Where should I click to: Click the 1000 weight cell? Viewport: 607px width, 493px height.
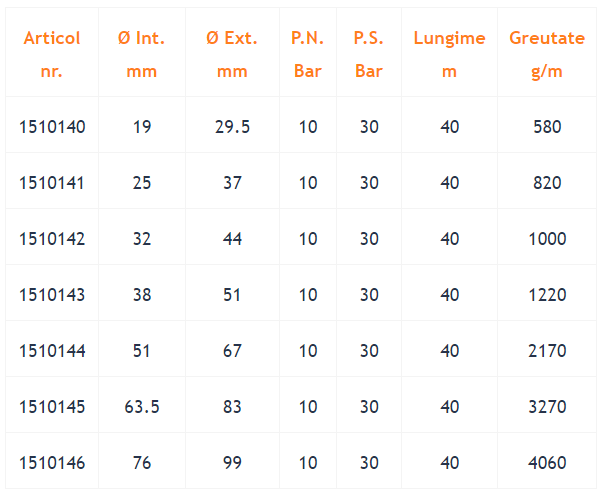(547, 239)
